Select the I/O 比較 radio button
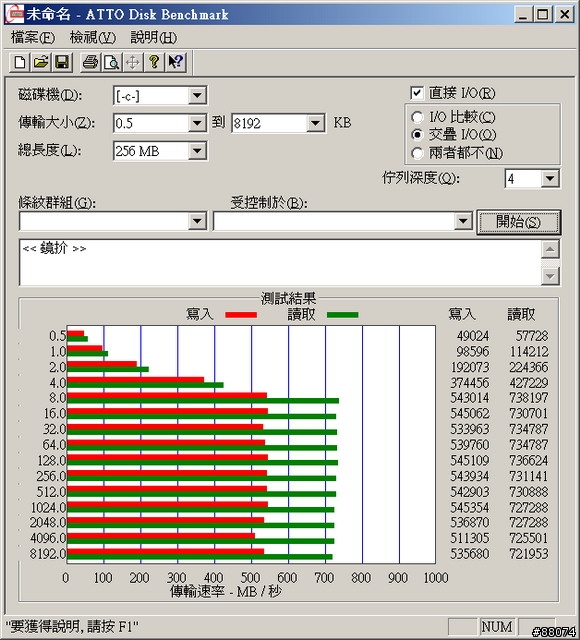 (x=417, y=118)
